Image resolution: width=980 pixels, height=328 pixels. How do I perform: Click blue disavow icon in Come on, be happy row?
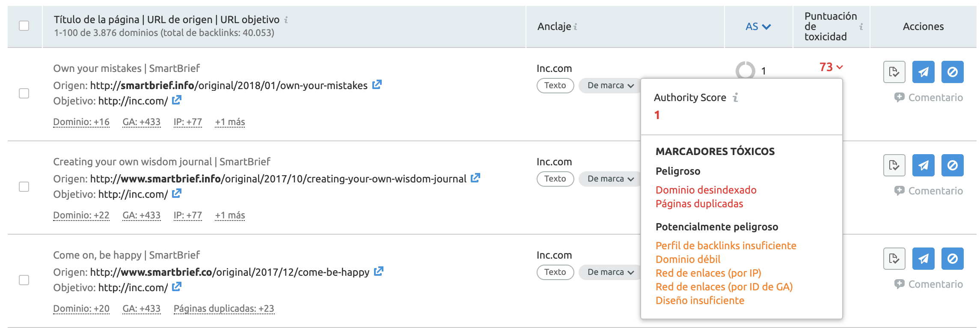953,259
